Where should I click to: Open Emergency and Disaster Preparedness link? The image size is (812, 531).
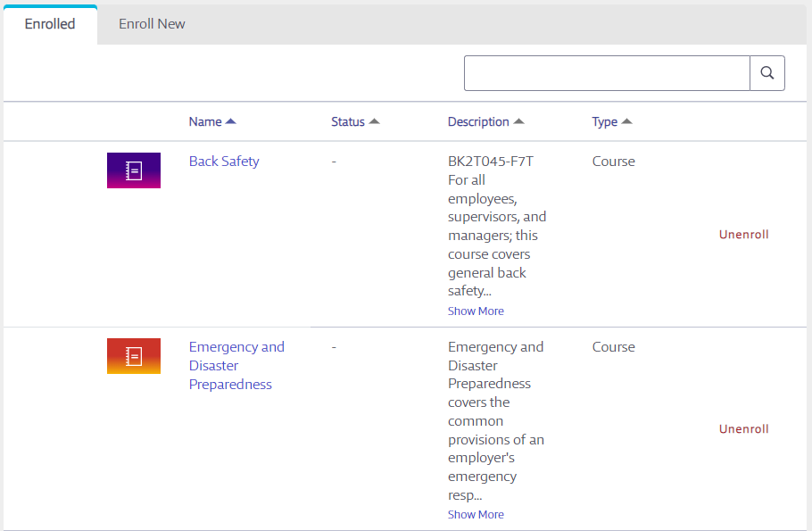236,365
